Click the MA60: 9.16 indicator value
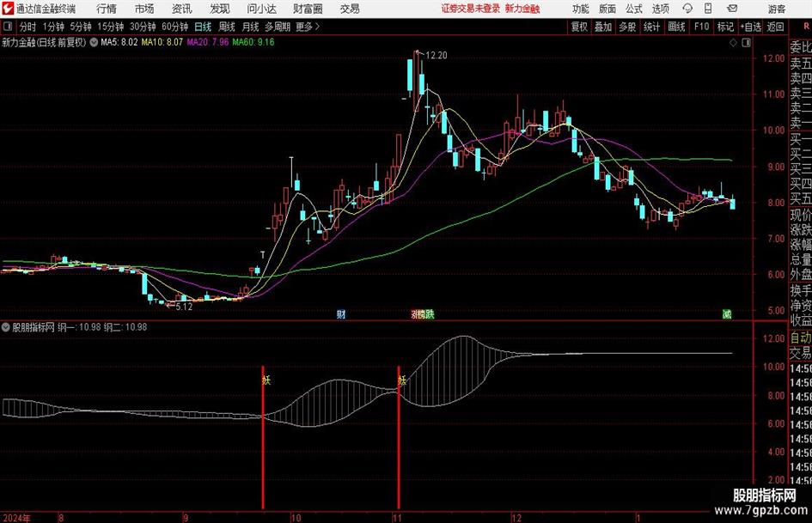This screenshot has width=812, height=523. tap(253, 42)
